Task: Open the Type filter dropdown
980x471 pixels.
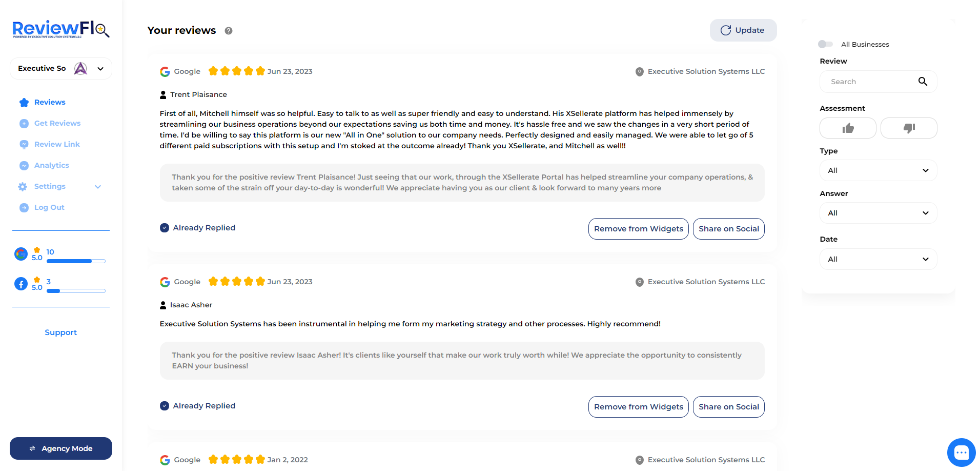Action: [878, 170]
